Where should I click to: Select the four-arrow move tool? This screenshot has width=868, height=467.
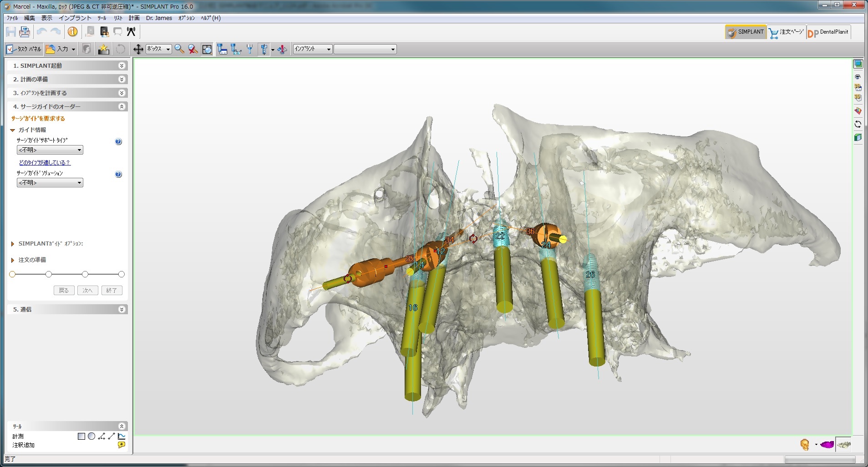[138, 49]
